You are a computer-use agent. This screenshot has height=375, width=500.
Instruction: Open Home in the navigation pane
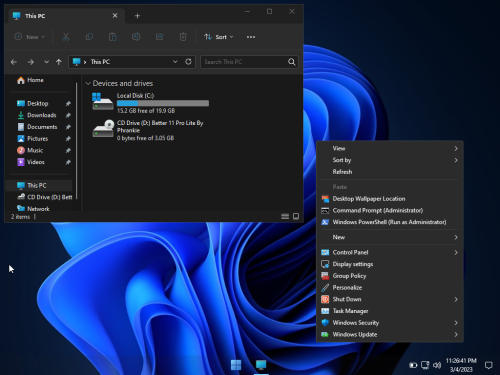click(31, 80)
